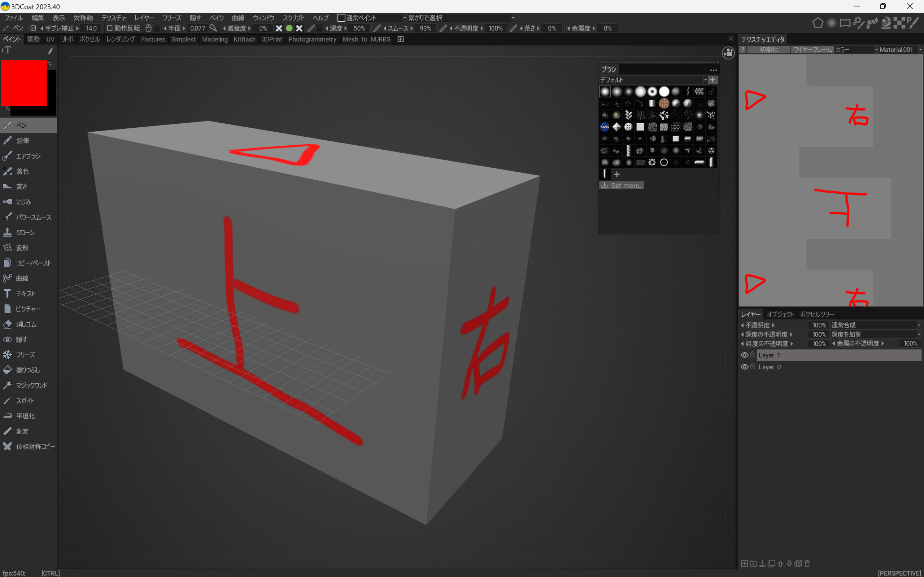Screen dimensions: 924x577
Task: Select the 塗りつぶし (Fill) tool
Action: (27, 370)
